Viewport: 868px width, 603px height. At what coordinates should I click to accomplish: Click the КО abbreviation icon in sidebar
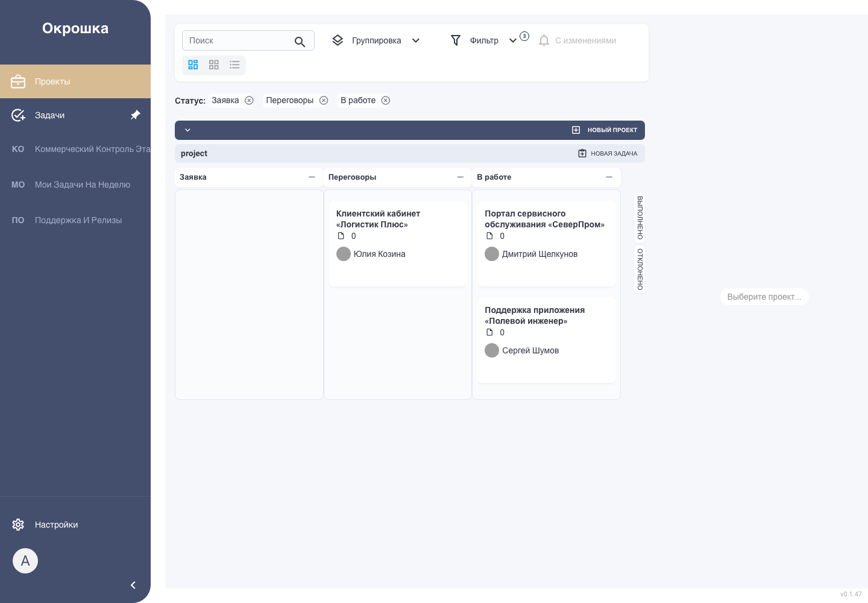click(x=18, y=149)
